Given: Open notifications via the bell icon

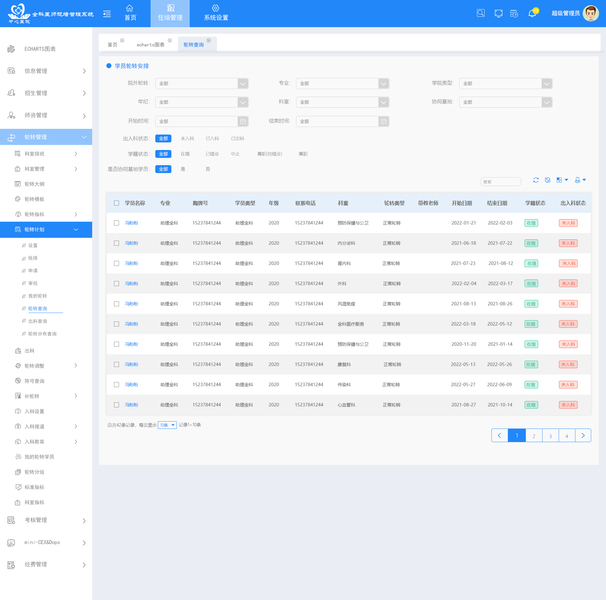Looking at the screenshot, I should [x=532, y=13].
